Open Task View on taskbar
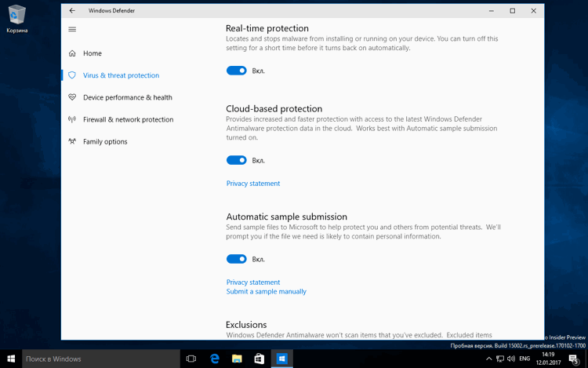This screenshot has height=368, width=588. (x=191, y=359)
